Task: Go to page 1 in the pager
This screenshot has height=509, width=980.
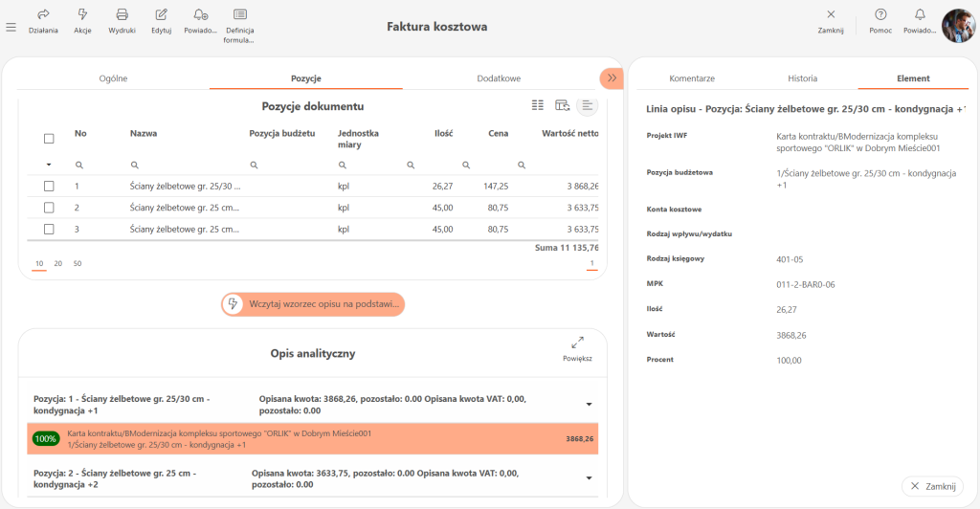Action: (x=591, y=263)
